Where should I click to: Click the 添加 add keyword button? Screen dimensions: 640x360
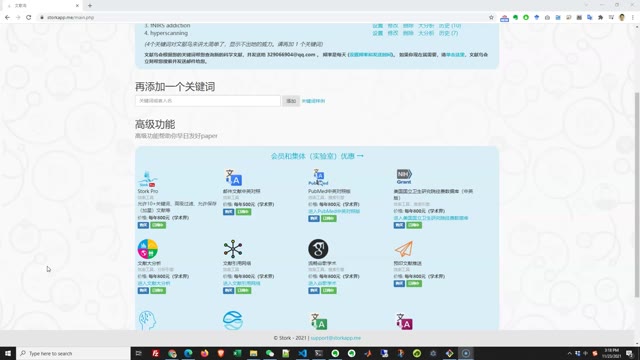[x=291, y=101]
